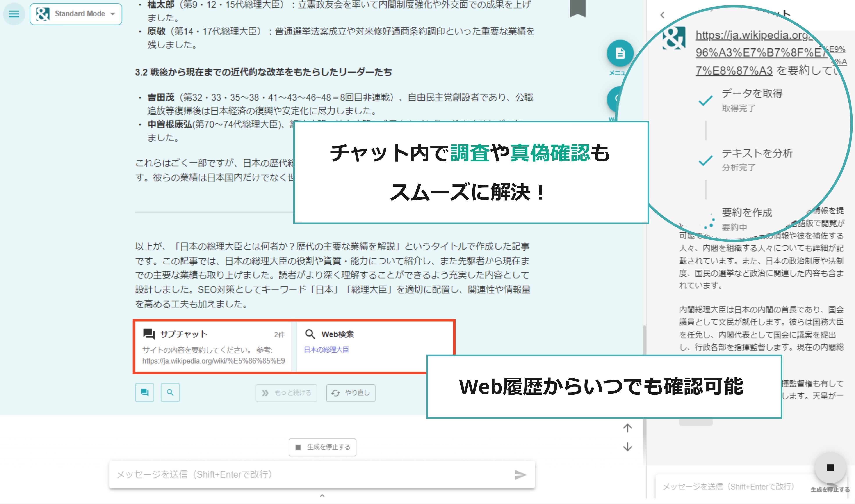
Task: Expand the Standard Mode dropdown
Action: 76,14
